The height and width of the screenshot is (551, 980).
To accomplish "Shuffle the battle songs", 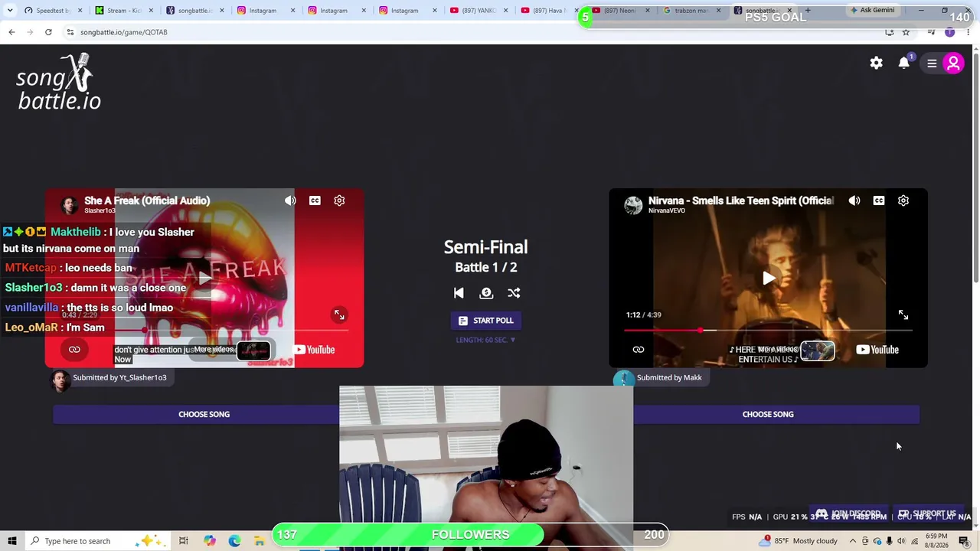I will tap(514, 293).
